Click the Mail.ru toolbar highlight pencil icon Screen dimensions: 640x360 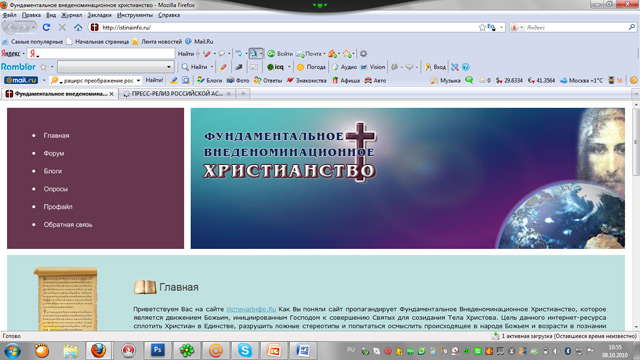pyautogui.click(x=174, y=80)
